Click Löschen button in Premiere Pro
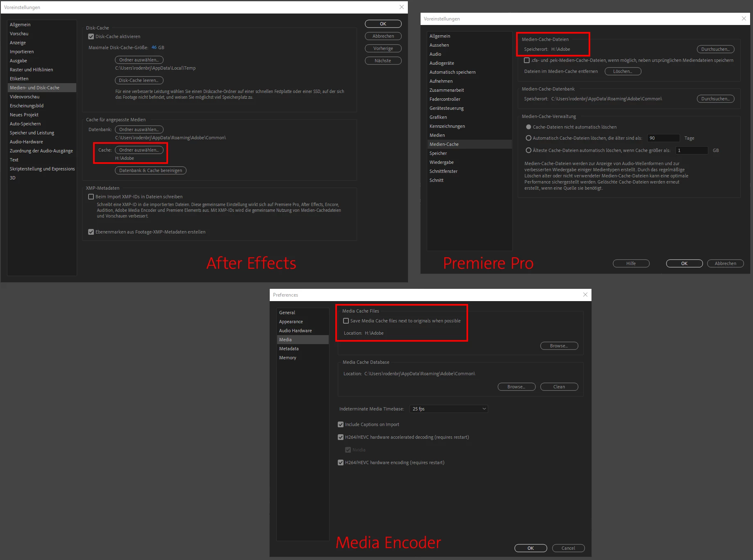Image resolution: width=753 pixels, height=560 pixels. point(623,71)
